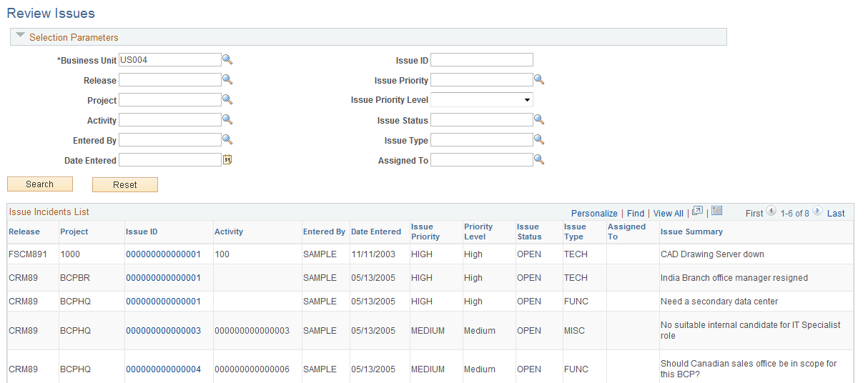Click in the Issue Type field
868x383 pixels.
482,140
